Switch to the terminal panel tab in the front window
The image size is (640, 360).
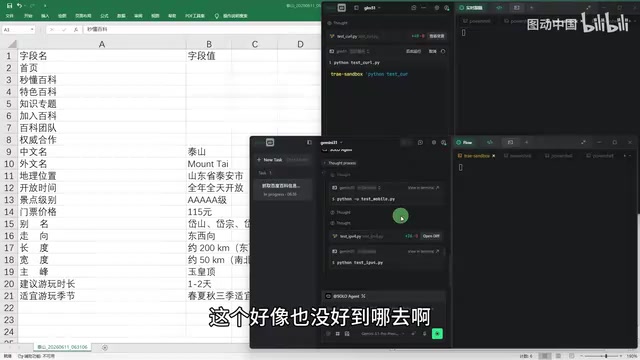pos(510,142)
